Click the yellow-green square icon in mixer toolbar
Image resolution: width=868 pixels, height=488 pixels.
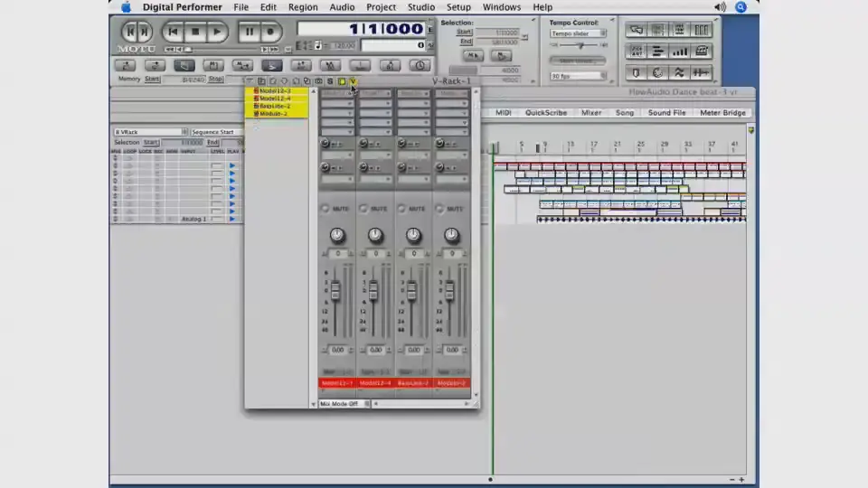point(342,81)
